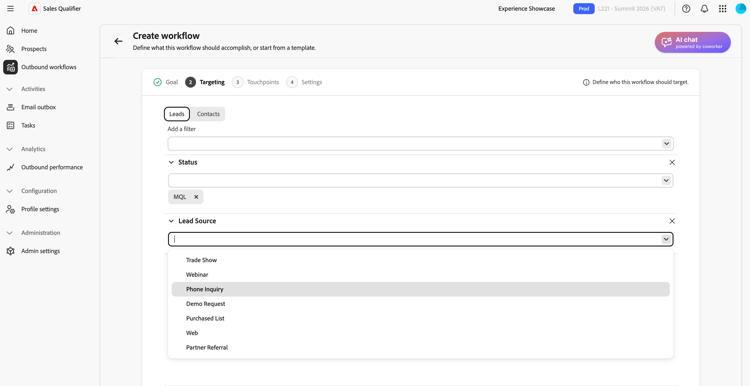750x386 pixels.
Task: Open the help question mark icon
Action: (x=686, y=9)
